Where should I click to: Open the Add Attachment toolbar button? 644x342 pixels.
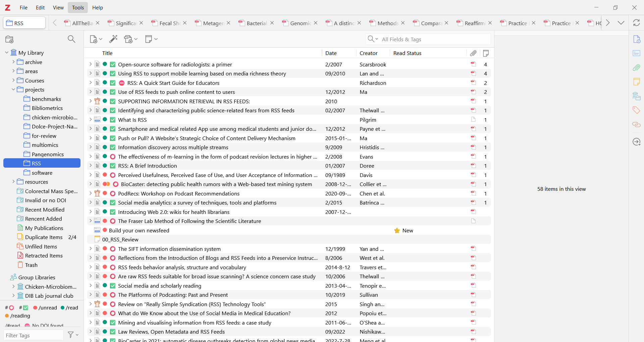pos(130,39)
